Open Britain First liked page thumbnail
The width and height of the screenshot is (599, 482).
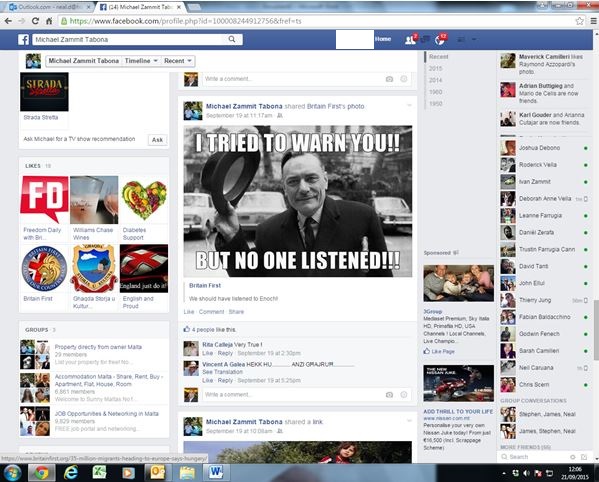coord(44,269)
